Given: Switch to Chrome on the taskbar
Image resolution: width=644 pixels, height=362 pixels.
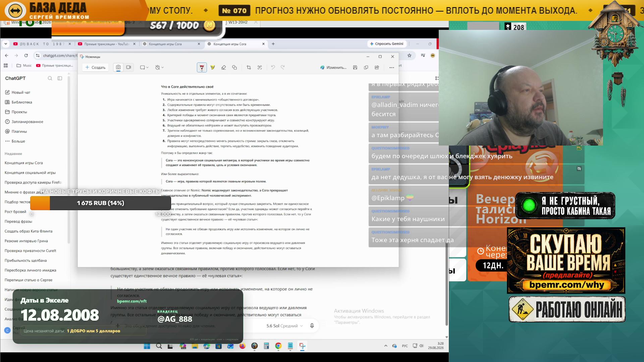Looking at the screenshot, I should pyautogui.click(x=278, y=346).
